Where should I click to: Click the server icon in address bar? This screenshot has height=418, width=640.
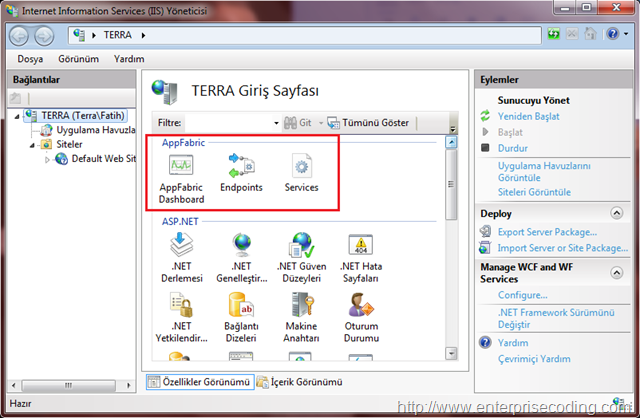(x=79, y=35)
